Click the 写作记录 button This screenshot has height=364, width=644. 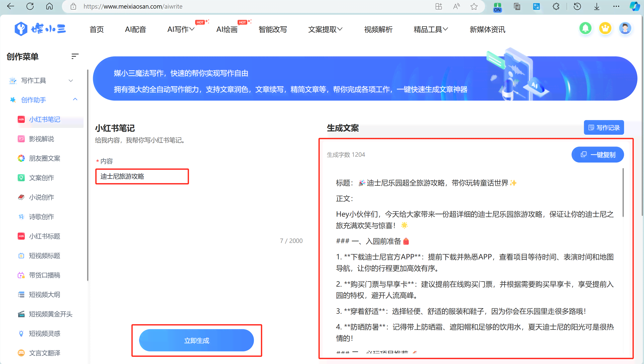tap(603, 128)
